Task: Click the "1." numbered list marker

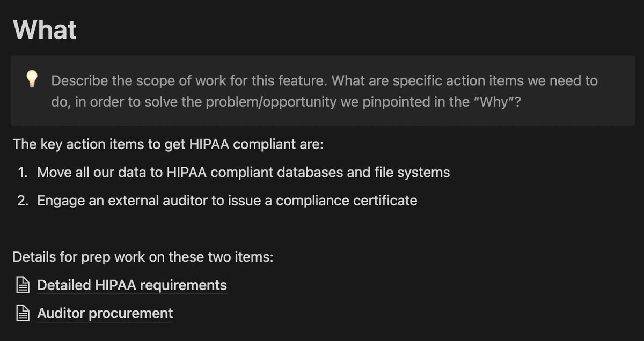Action: click(24, 173)
